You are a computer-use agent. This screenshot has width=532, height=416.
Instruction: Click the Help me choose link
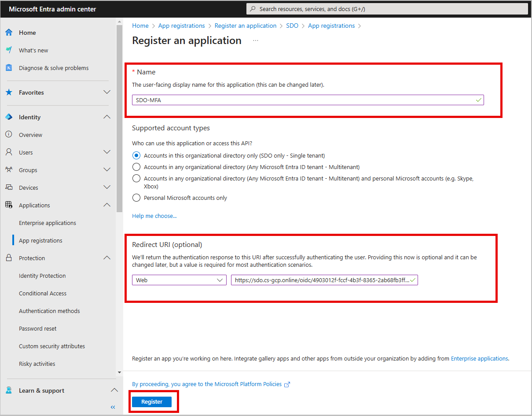pos(154,216)
